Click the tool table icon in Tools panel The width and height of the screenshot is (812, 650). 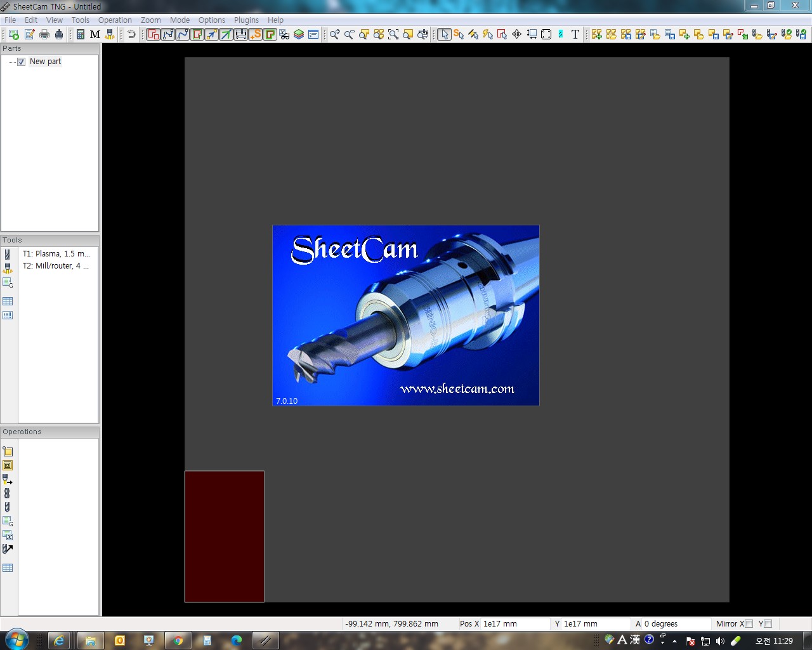tap(8, 301)
